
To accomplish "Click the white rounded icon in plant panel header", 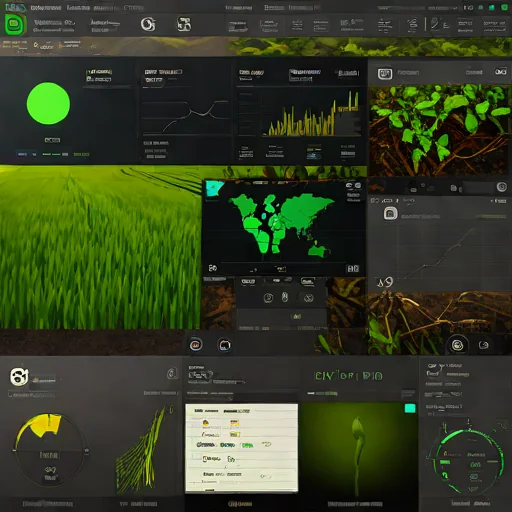I will (x=385, y=74).
